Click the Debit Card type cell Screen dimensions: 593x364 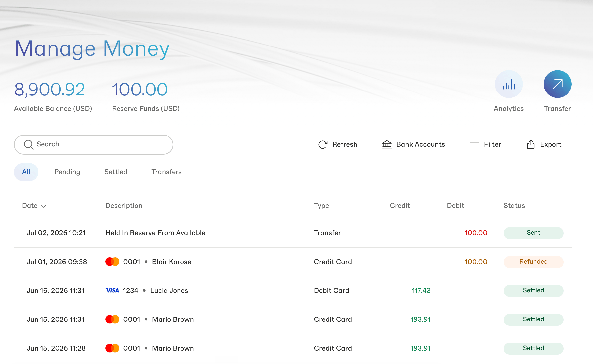[331, 291]
